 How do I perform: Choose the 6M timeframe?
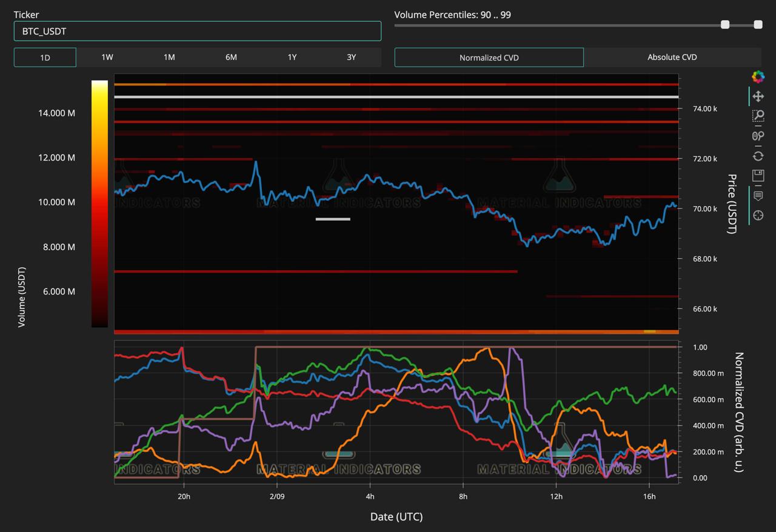click(231, 58)
